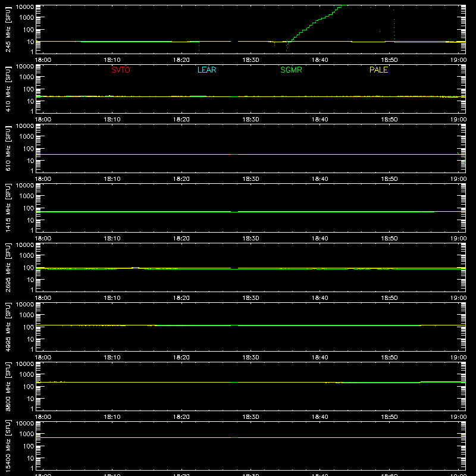Select the 8800 MHz [SFU] axis title
This screenshot has height=476, width=476.
(8, 387)
